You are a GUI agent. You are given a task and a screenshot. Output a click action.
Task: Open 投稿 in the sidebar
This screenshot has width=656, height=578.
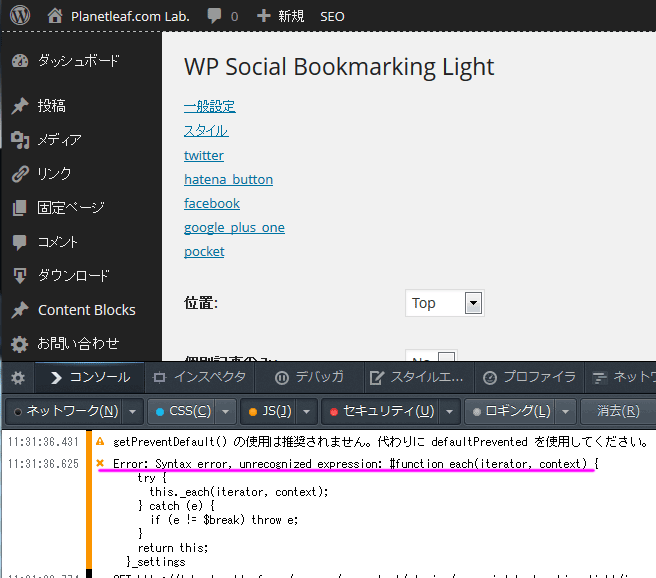(52, 106)
